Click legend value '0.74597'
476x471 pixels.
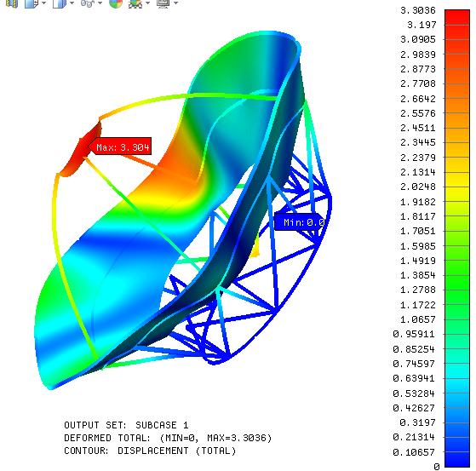(414, 364)
